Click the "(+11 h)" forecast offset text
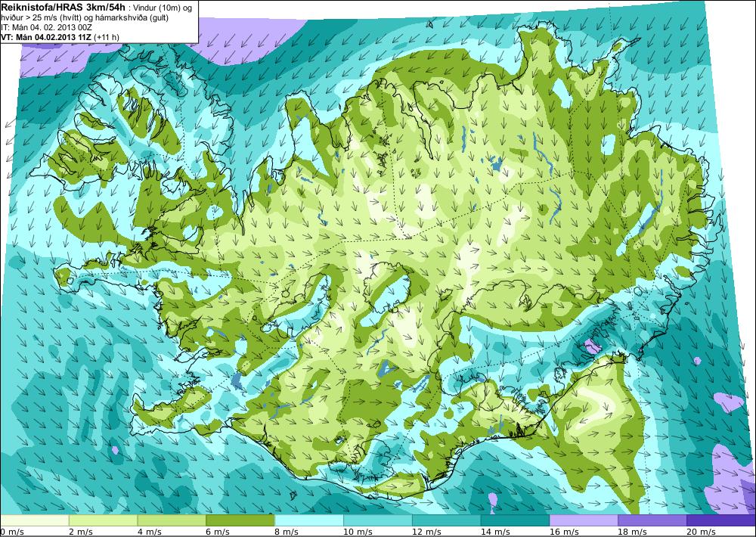Screen dimensions: 756x537 point(106,37)
